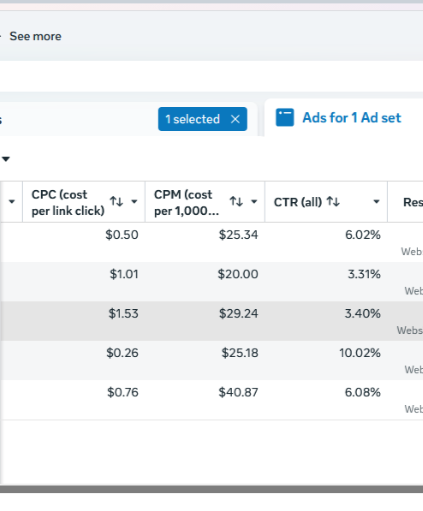The height and width of the screenshot is (511, 423).
Task: Click the Ads tab window icon
Action: coord(285,118)
